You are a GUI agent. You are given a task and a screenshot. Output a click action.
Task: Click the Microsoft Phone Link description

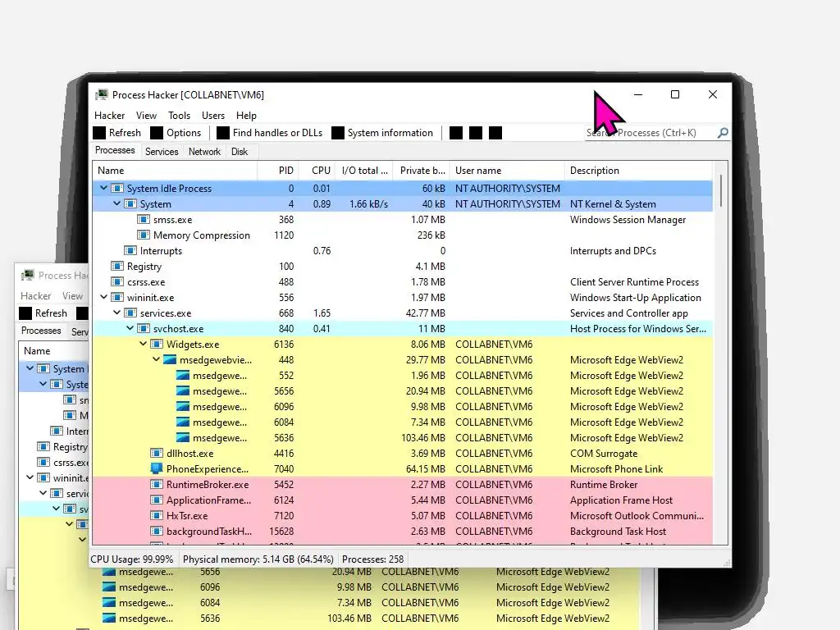pos(616,468)
